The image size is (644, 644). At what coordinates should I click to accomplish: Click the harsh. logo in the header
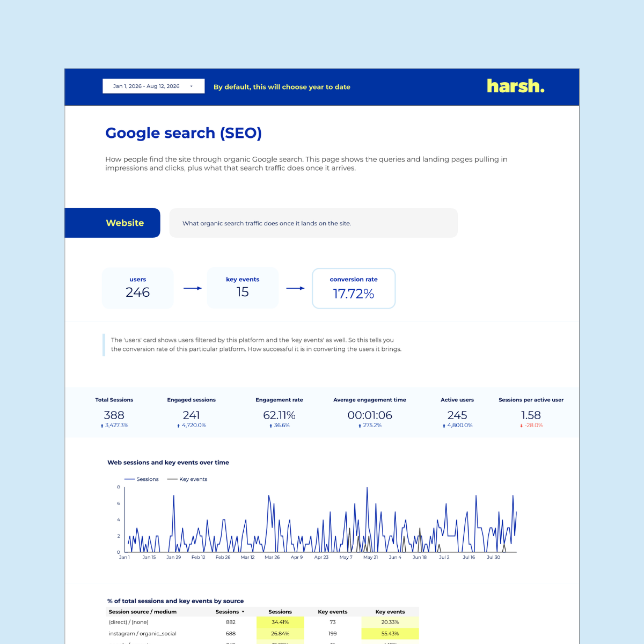(x=515, y=86)
